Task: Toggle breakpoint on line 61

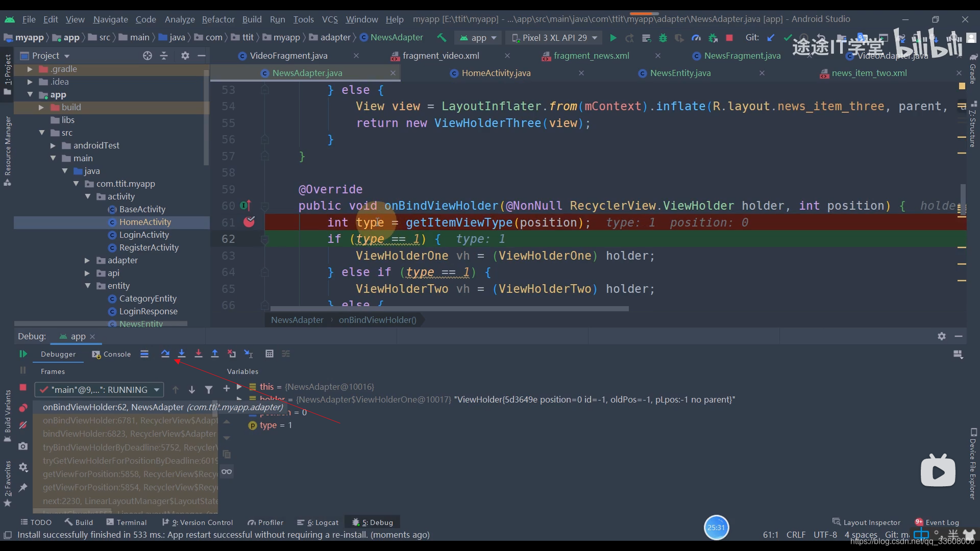Action: coord(249,222)
